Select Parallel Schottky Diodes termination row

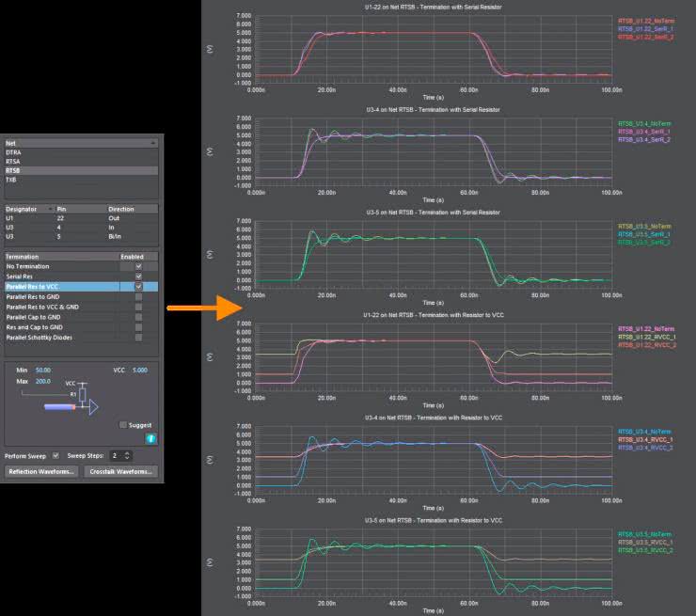tap(45, 337)
